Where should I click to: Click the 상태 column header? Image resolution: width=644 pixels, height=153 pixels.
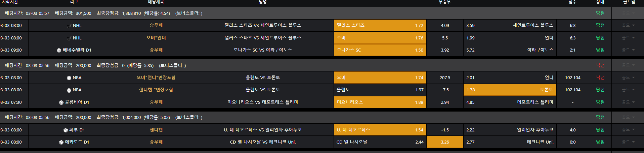click(x=600, y=2)
